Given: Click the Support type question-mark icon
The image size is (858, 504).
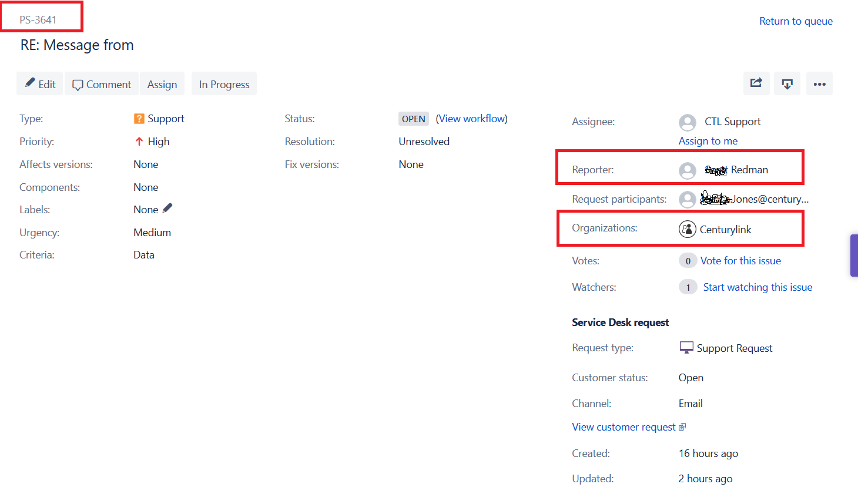Looking at the screenshot, I should click(139, 119).
